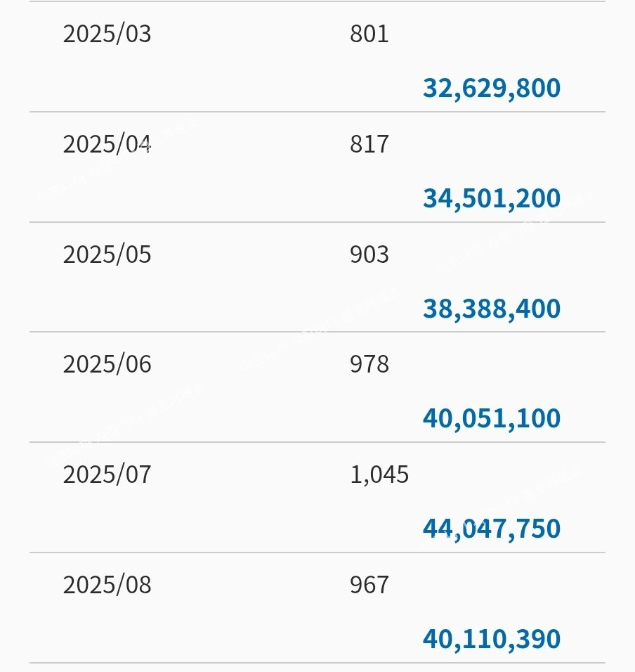The height and width of the screenshot is (672, 635).
Task: Open the 32,629,800 amount link
Action: (x=491, y=89)
